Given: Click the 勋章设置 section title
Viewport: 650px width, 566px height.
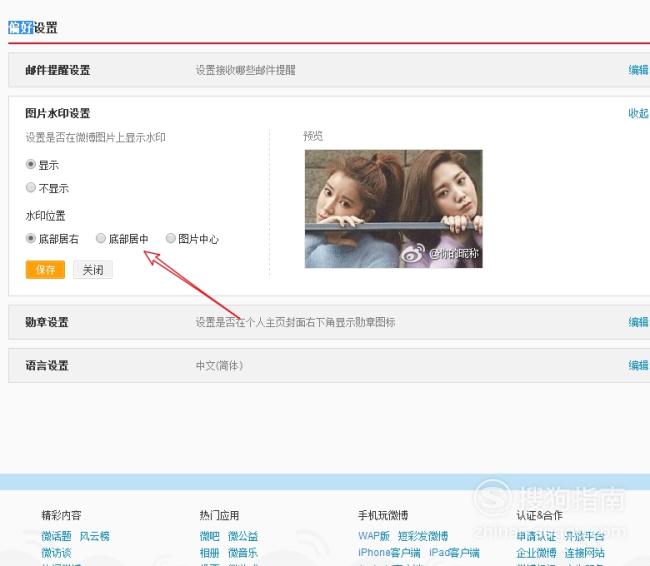Looking at the screenshot, I should 47,322.
